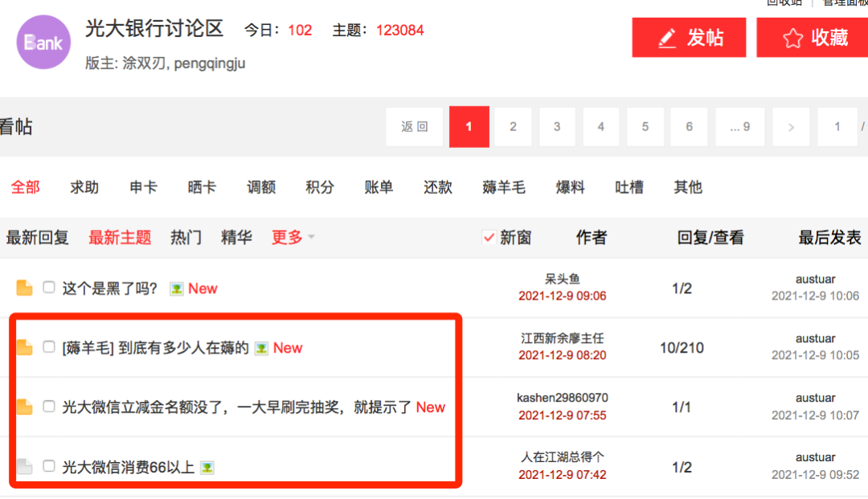Screen dimensions: 868x499
Task: Select current page 1 in pagination
Action: pyautogui.click(x=469, y=127)
